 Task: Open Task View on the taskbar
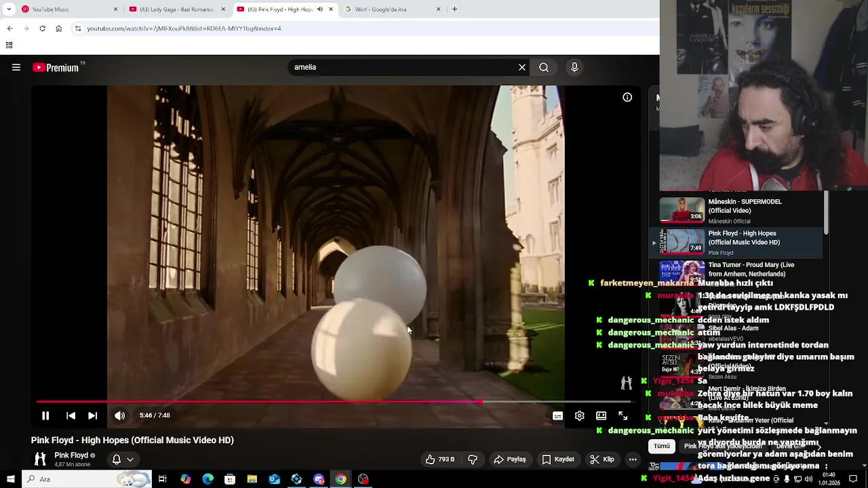pyautogui.click(x=163, y=479)
